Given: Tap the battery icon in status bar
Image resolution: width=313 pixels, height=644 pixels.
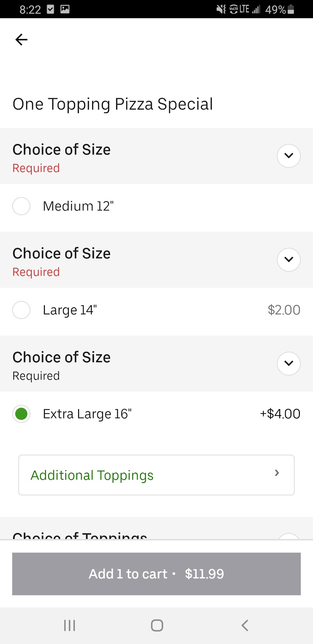Looking at the screenshot, I should pyautogui.click(x=291, y=9).
